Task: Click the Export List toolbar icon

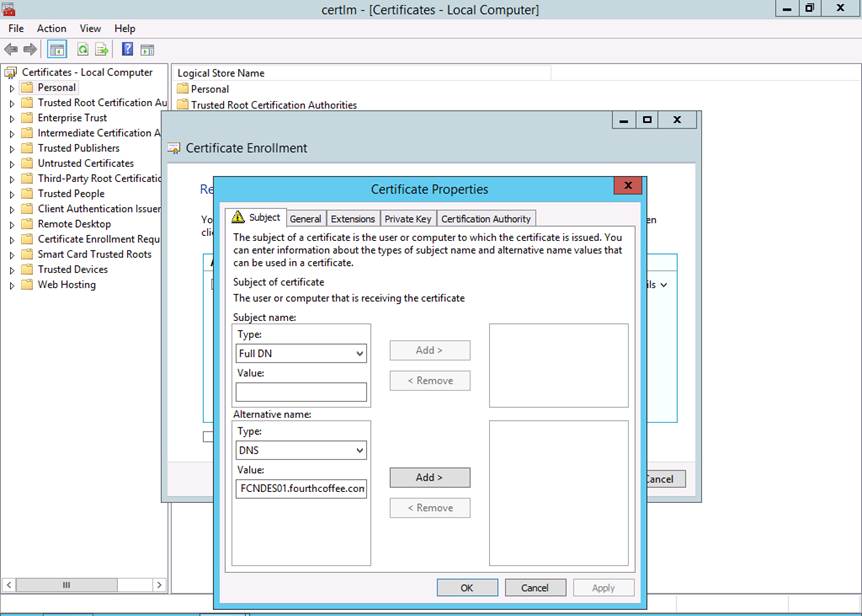Action: point(101,49)
